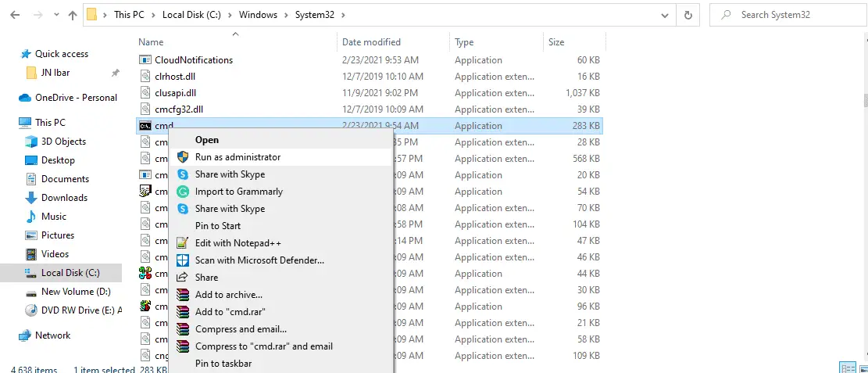The width and height of the screenshot is (868, 373).
Task: Select Compress and email option
Action: [241, 329]
